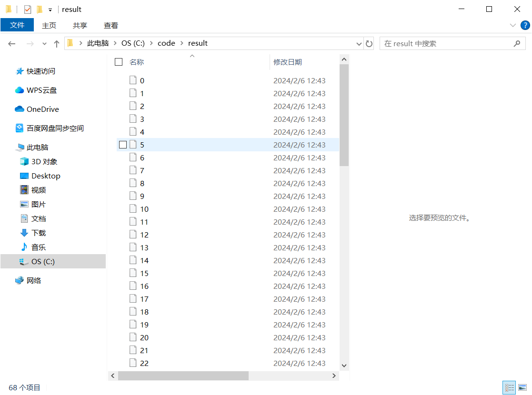Open the address bar history dropdown
The image size is (532, 395).
pos(359,44)
